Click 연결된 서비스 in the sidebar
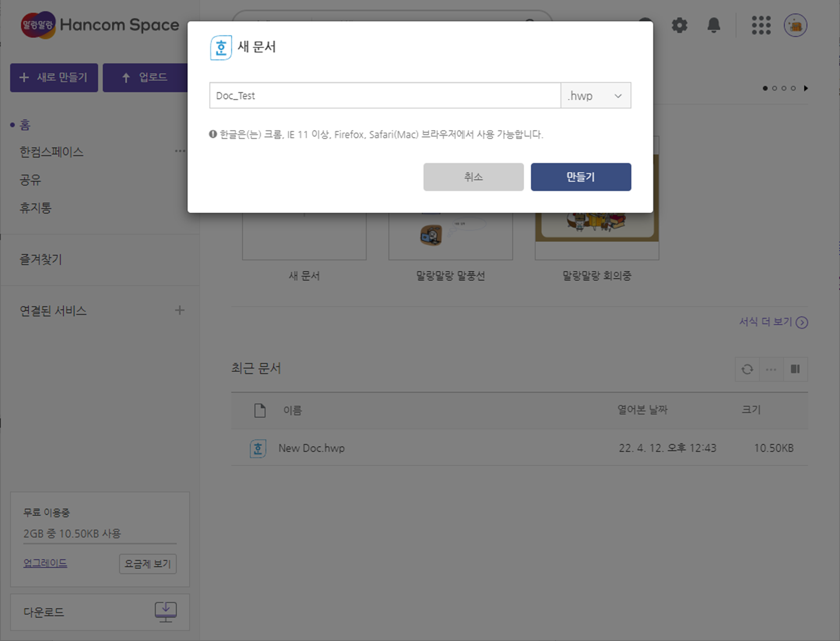The height and width of the screenshot is (641, 840). pos(53,311)
